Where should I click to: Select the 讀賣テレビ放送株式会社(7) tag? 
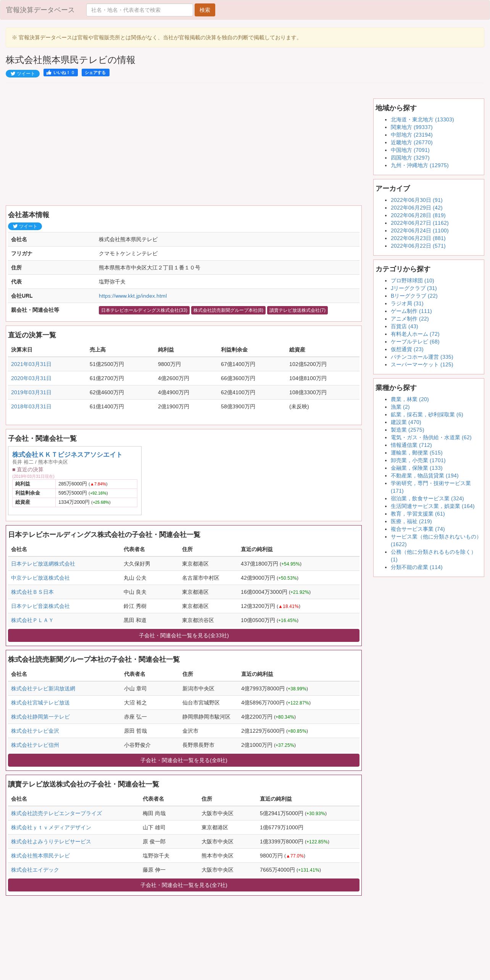[x=297, y=310]
